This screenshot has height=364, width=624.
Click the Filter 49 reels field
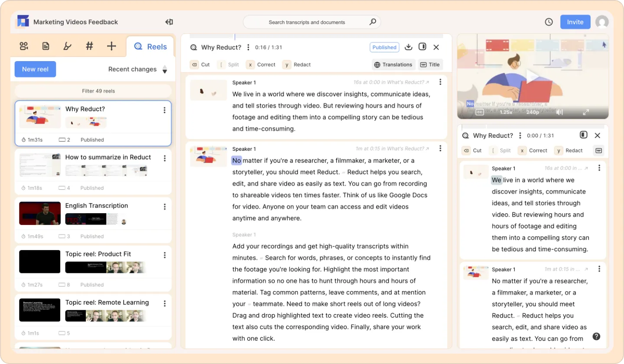(93, 91)
